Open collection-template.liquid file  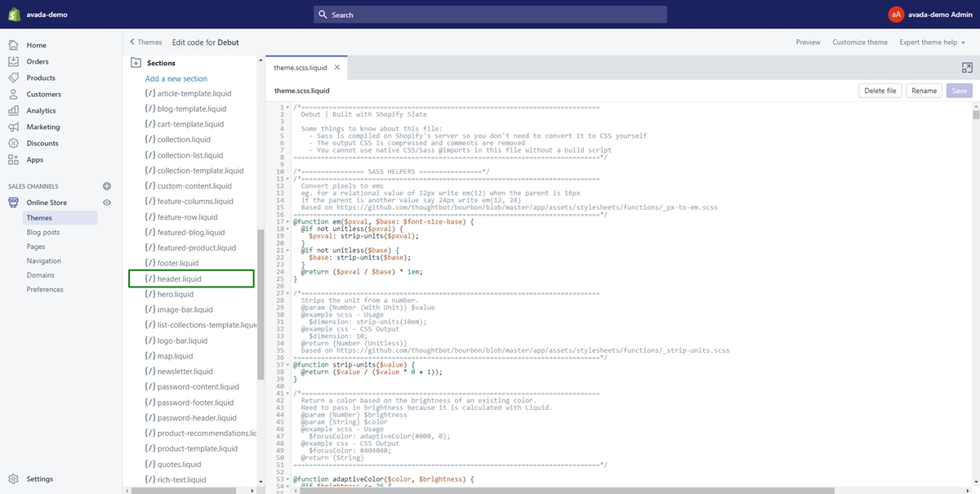tap(194, 171)
